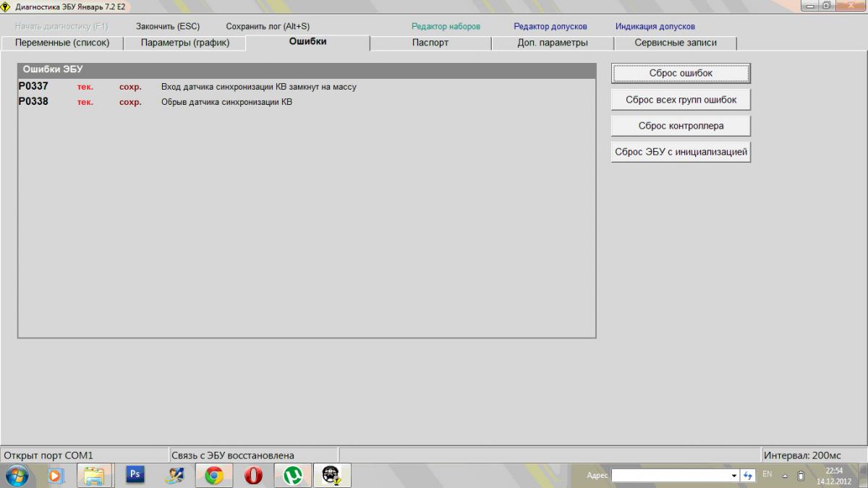Switch to the Доп. параметры tab
Image resolution: width=868 pixels, height=488 pixels.
pos(553,43)
